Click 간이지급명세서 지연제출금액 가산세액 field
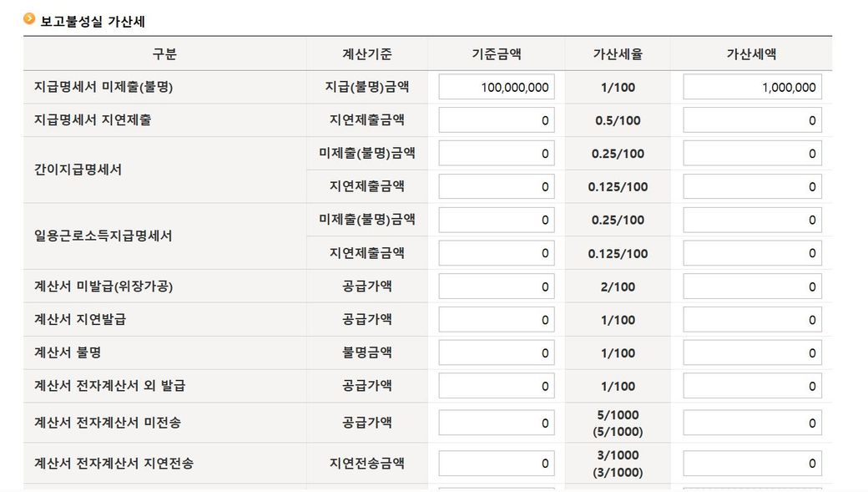Screen dimensions: 868x492 [752, 186]
